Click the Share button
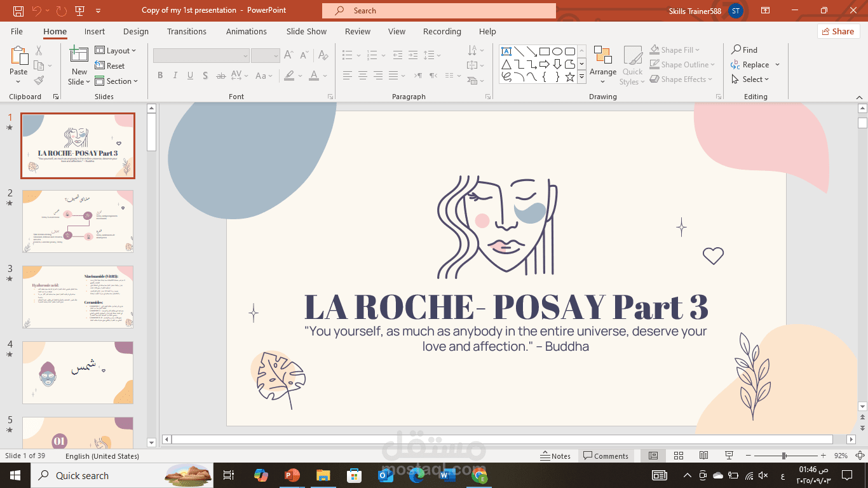Viewport: 868px width, 488px height. [x=838, y=31]
